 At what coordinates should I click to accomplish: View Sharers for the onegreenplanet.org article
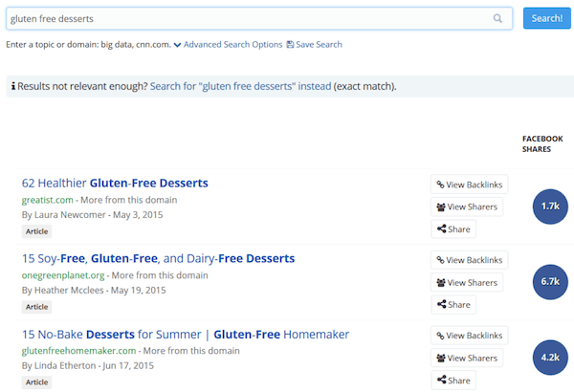click(x=467, y=282)
